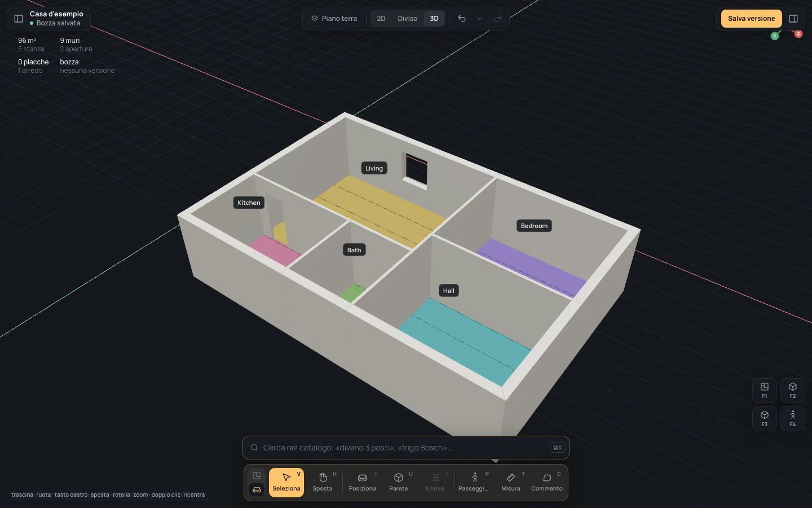The width and height of the screenshot is (812, 508).
Task: Select the teal Hall floor area
Action: click(465, 341)
